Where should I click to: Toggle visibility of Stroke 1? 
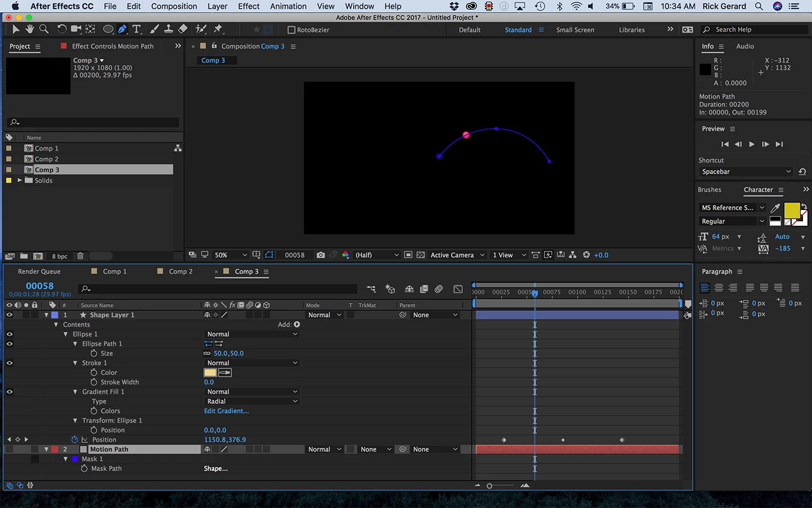click(x=9, y=363)
